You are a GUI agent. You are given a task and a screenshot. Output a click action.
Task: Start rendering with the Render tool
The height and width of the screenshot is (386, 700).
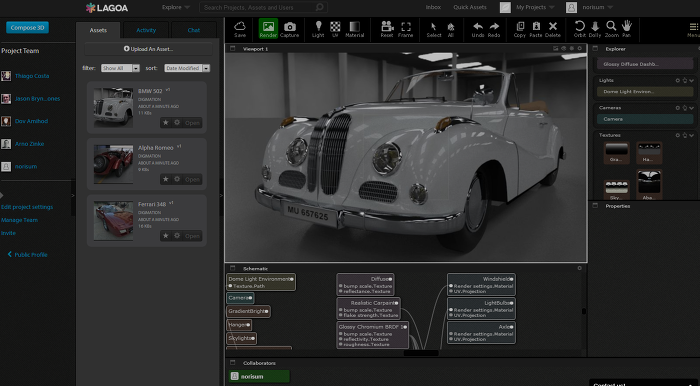tap(268, 29)
